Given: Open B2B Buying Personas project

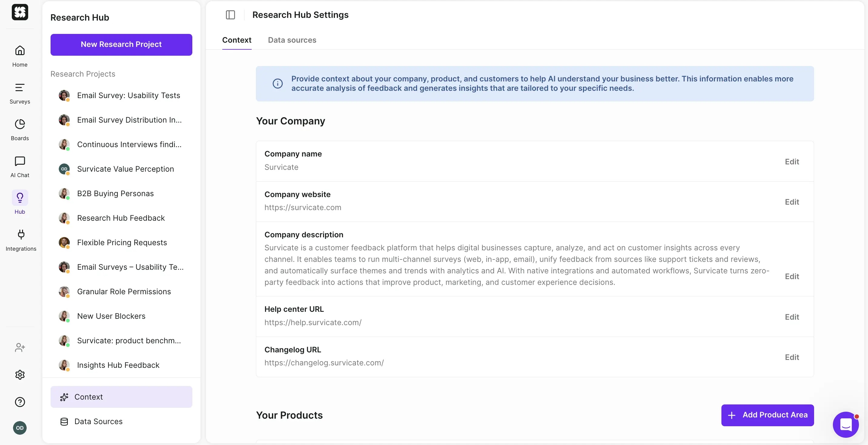Looking at the screenshot, I should coord(121,193).
